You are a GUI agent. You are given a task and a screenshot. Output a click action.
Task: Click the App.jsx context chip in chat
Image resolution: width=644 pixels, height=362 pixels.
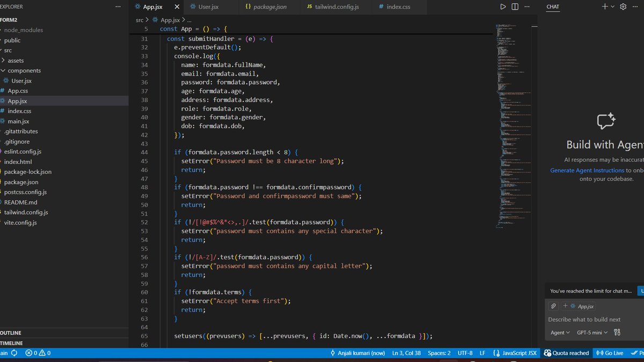point(579,306)
